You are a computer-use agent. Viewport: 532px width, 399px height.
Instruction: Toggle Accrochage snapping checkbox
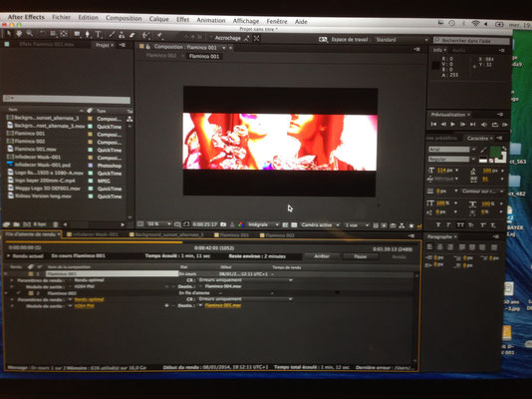point(210,37)
